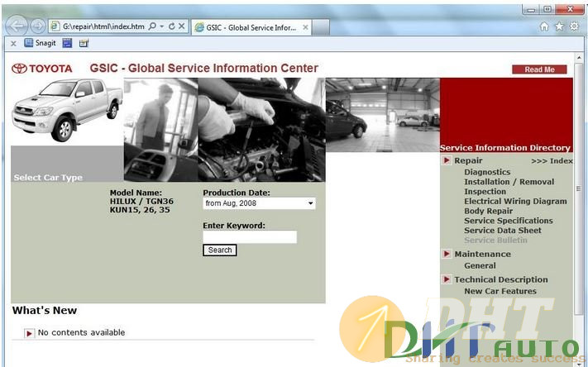Click the Toyota logo
The height and width of the screenshot is (367, 588).
[x=41, y=69]
